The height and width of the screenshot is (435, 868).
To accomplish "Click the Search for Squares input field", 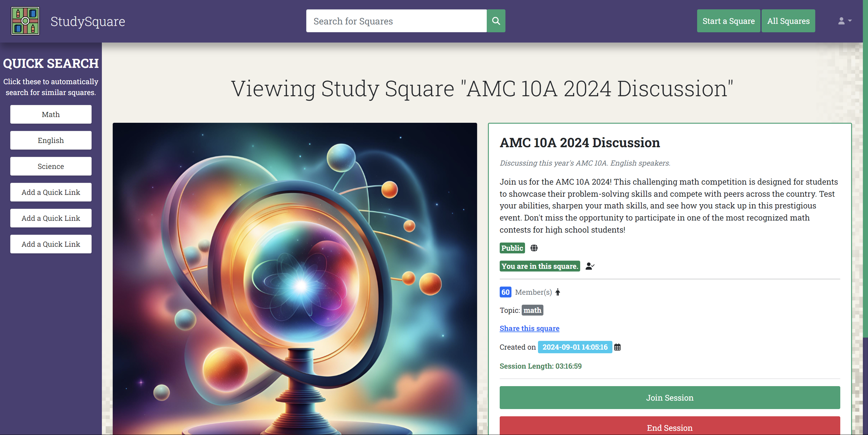I will tap(396, 21).
